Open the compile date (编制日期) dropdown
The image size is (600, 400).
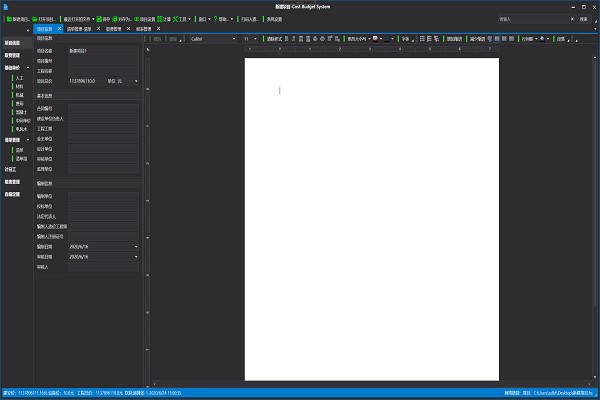pos(137,246)
